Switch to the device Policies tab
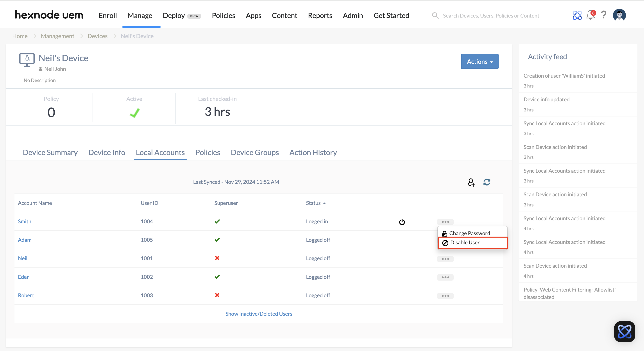Screen dimensions: 644x351 pos(208,152)
